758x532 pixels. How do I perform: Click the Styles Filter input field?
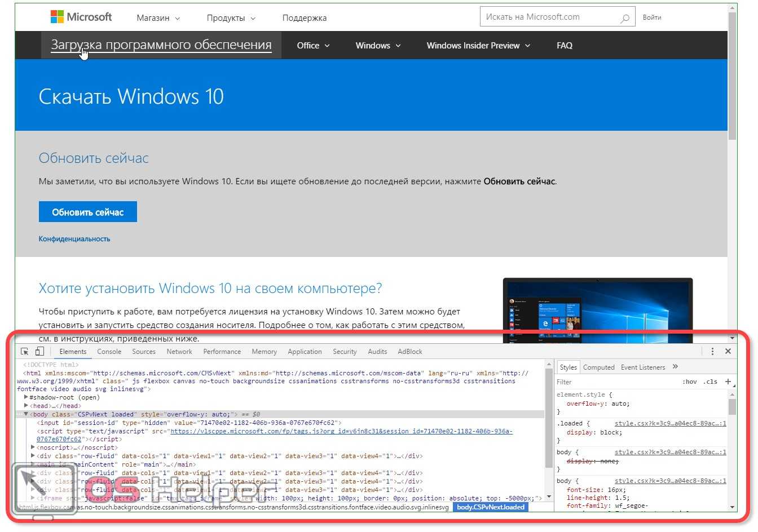click(615, 382)
